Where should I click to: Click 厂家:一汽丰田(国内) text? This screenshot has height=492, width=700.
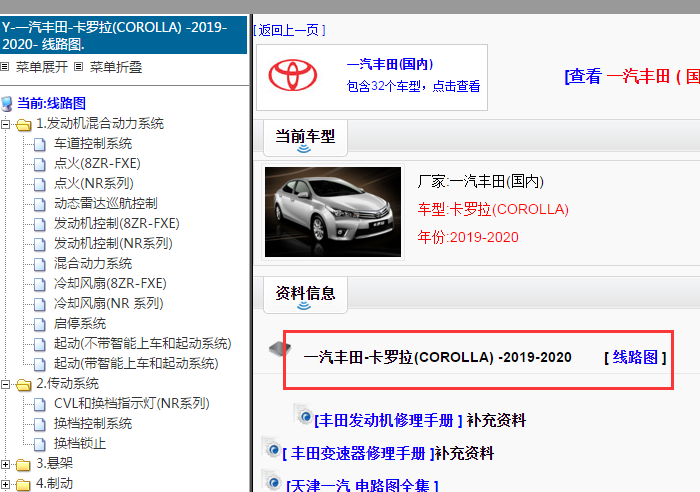481,182
